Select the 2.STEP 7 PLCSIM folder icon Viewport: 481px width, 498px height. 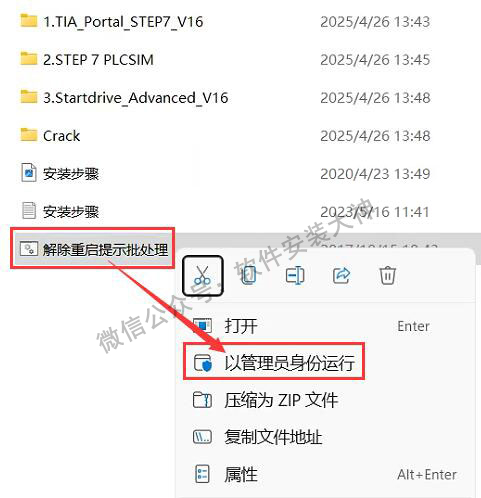29,59
